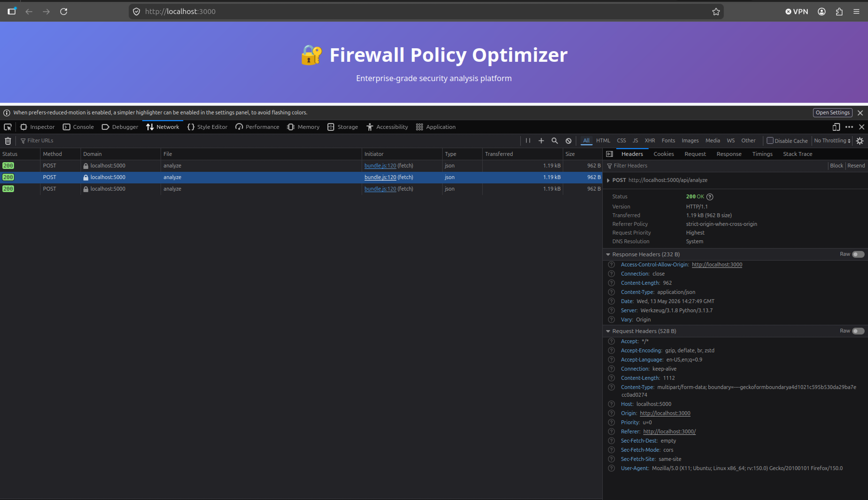
Task: Click the plus icon in network toolbar
Action: tap(541, 141)
